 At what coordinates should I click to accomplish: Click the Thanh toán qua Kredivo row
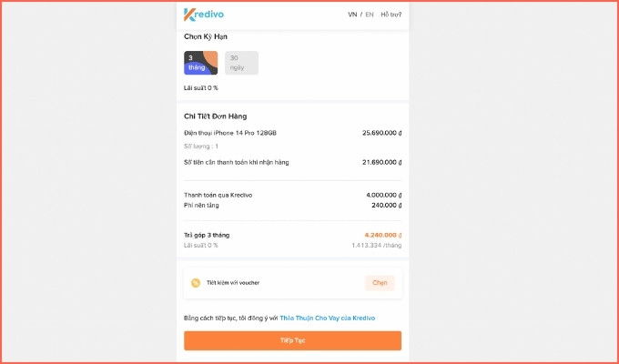pyautogui.click(x=292, y=195)
